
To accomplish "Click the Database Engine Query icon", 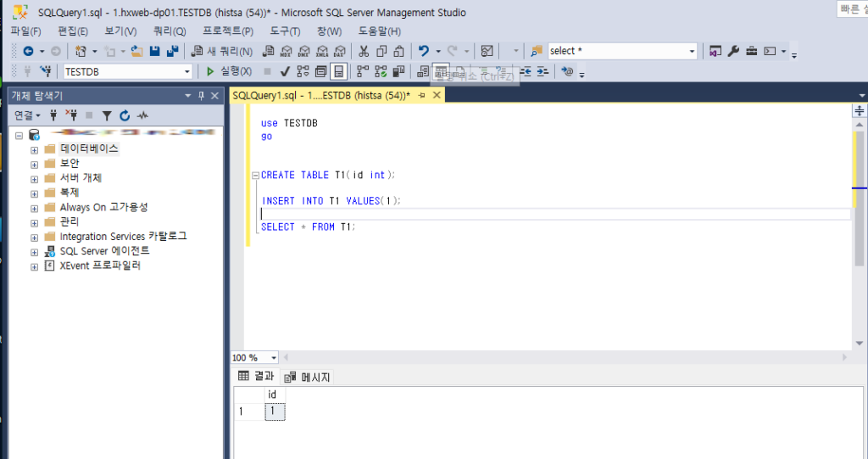I will point(269,51).
